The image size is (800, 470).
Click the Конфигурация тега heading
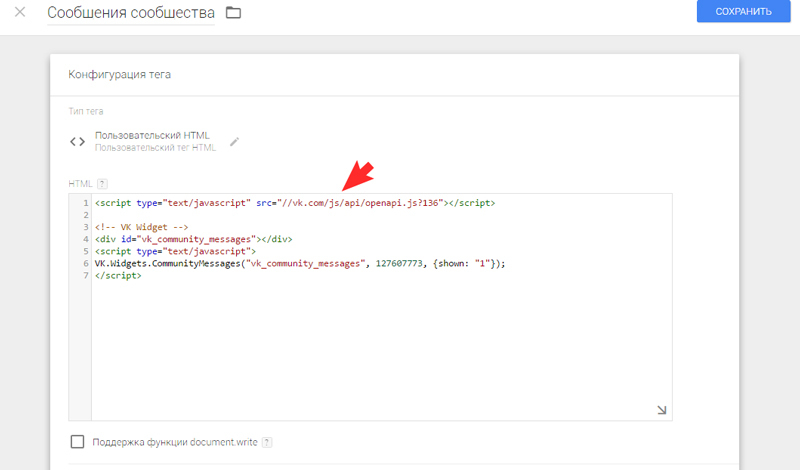pyautogui.click(x=119, y=75)
